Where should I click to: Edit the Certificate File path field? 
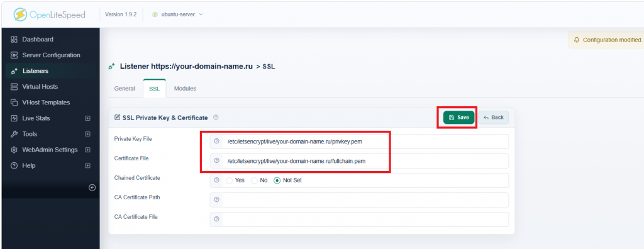[x=365, y=161]
